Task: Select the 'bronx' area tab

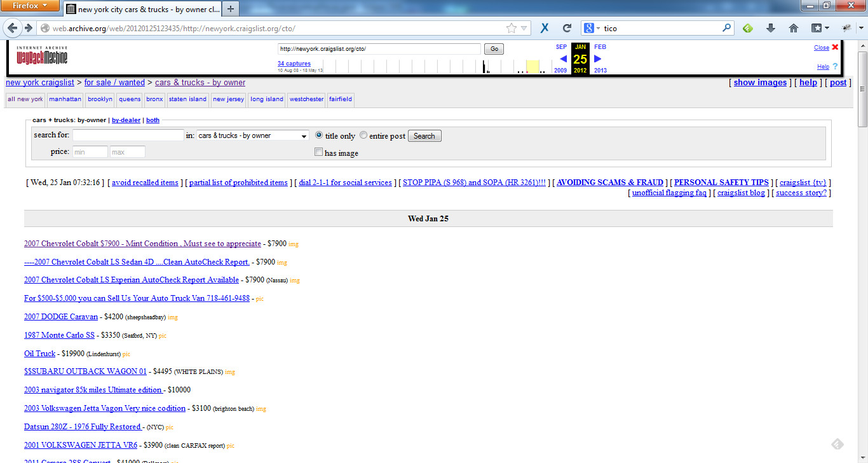Action: (x=154, y=99)
